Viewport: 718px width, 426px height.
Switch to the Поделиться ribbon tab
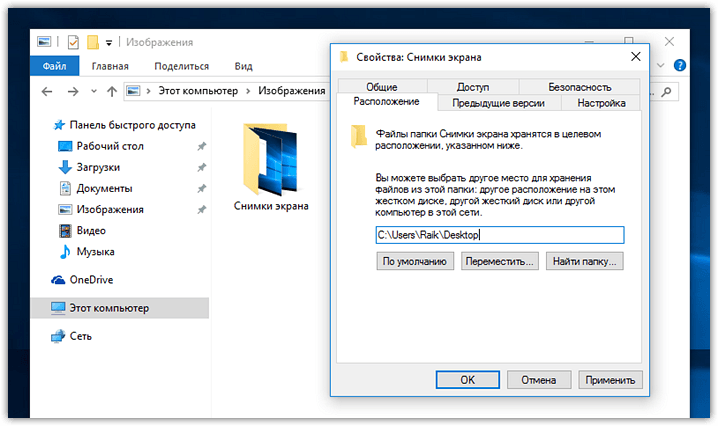pos(181,66)
